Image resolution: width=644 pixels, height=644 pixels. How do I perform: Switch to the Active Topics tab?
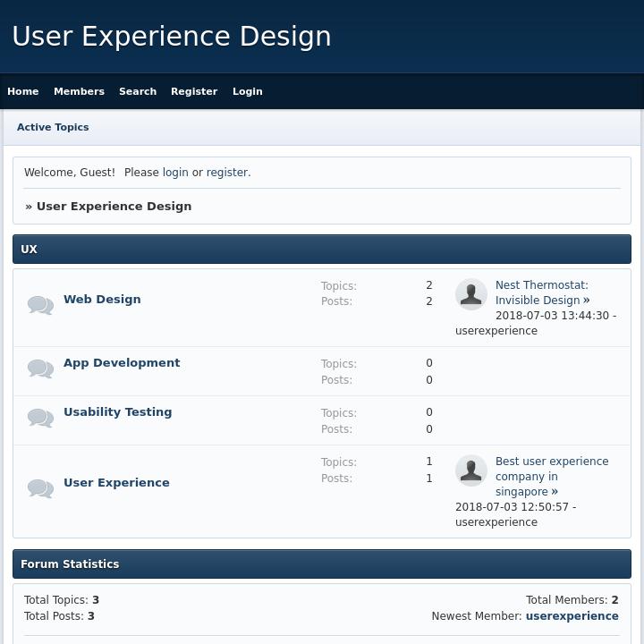click(53, 127)
